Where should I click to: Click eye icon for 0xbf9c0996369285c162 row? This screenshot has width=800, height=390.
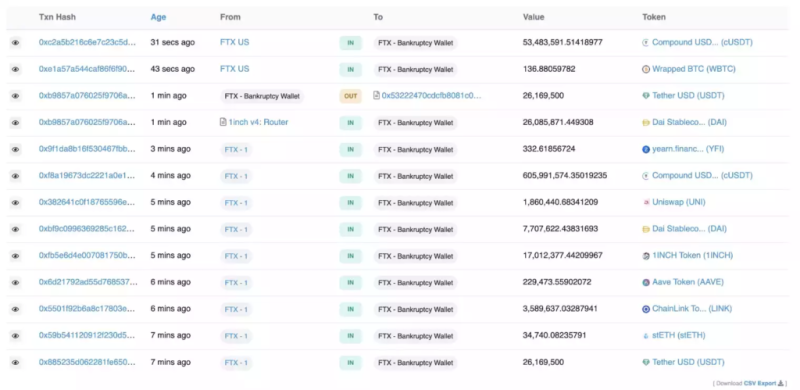15,229
